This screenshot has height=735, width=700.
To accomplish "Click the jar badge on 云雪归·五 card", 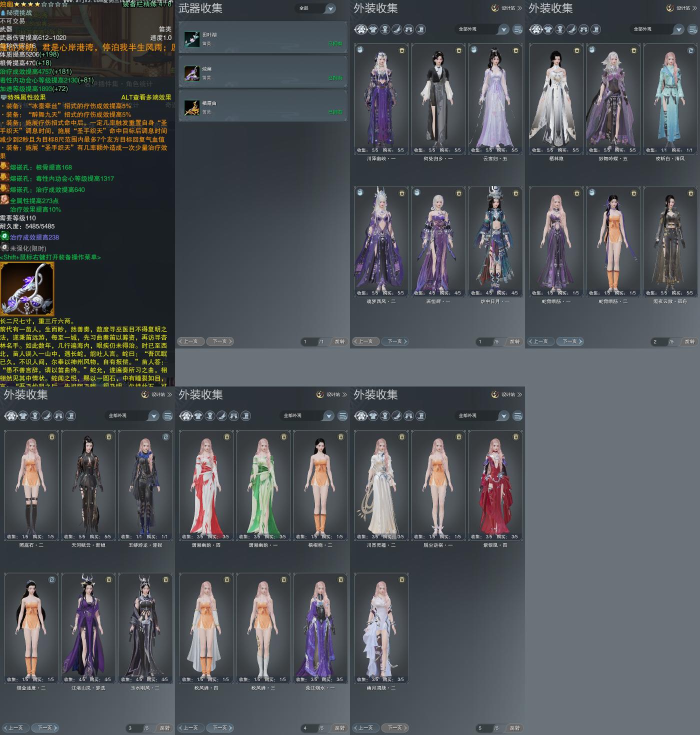I will 474,50.
